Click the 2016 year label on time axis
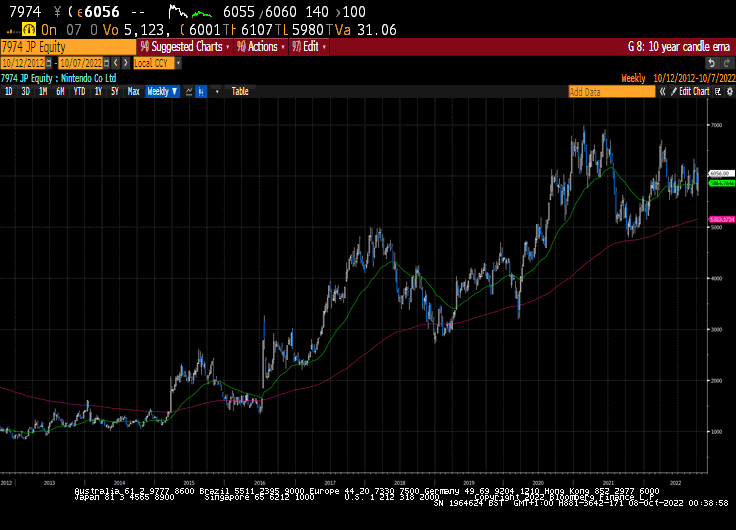The width and height of the screenshot is (736, 530). 260,483
